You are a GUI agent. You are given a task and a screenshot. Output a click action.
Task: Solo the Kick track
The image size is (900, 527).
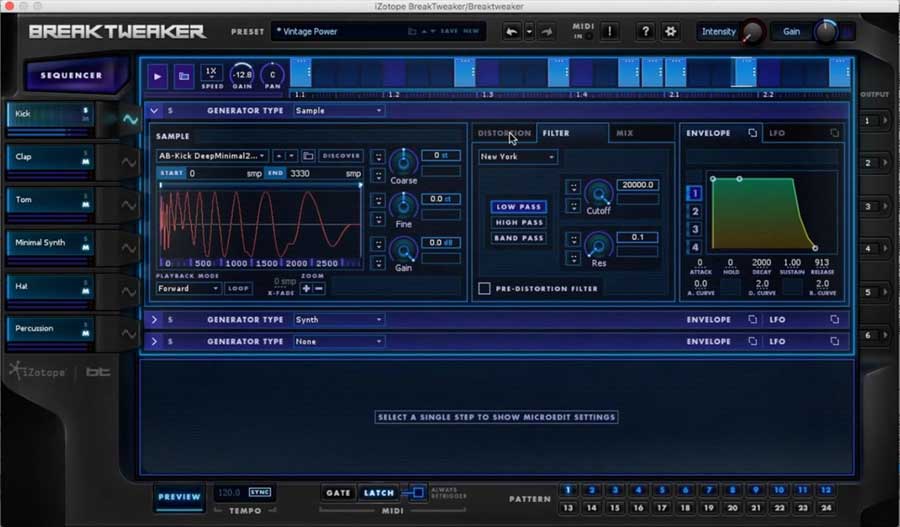(x=86, y=110)
